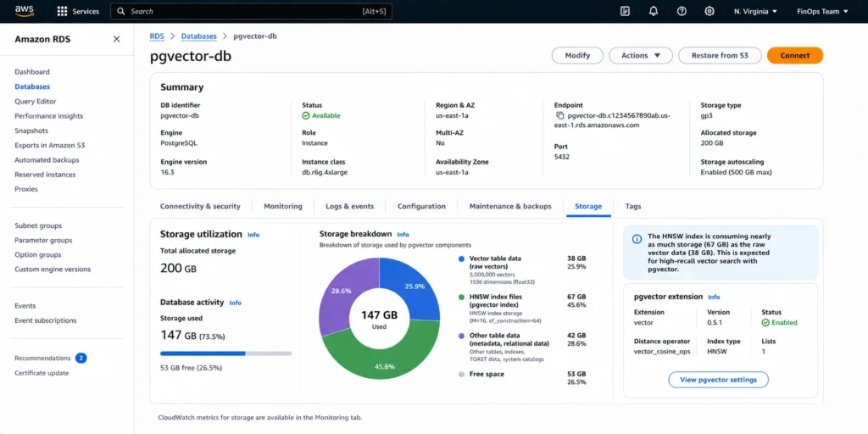This screenshot has width=868, height=434.
Task: Open Parameter groups in the sidebar
Action: [43, 240]
